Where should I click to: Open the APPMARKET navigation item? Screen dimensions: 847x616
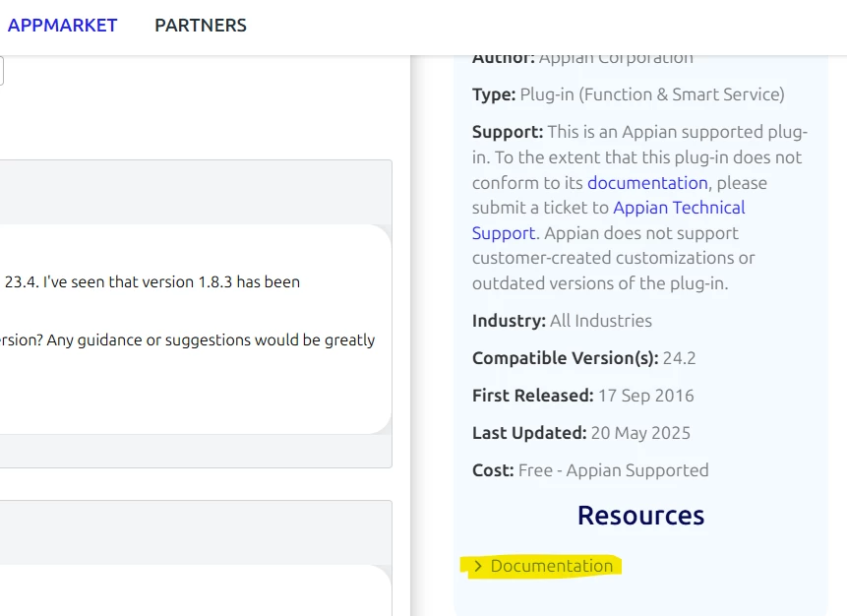(62, 26)
